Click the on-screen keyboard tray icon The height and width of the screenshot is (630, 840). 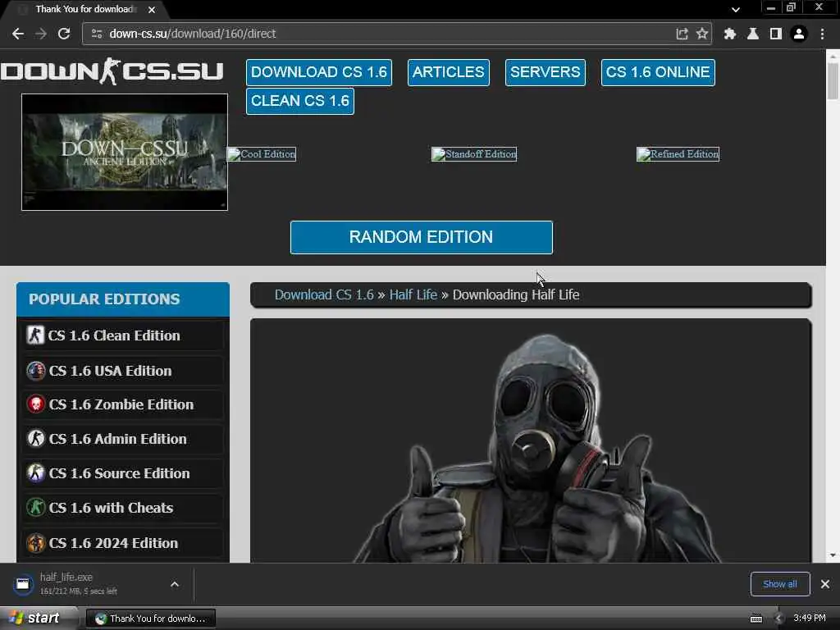[x=756, y=619]
